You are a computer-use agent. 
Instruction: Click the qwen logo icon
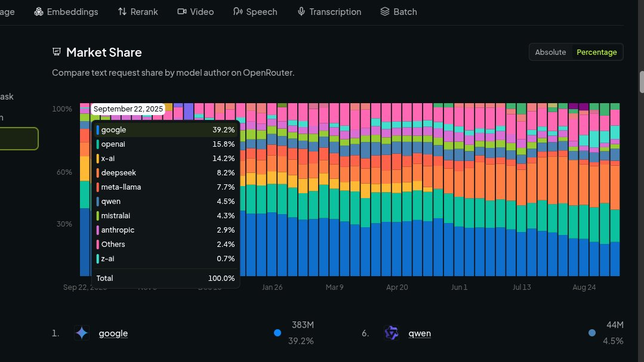(x=392, y=333)
